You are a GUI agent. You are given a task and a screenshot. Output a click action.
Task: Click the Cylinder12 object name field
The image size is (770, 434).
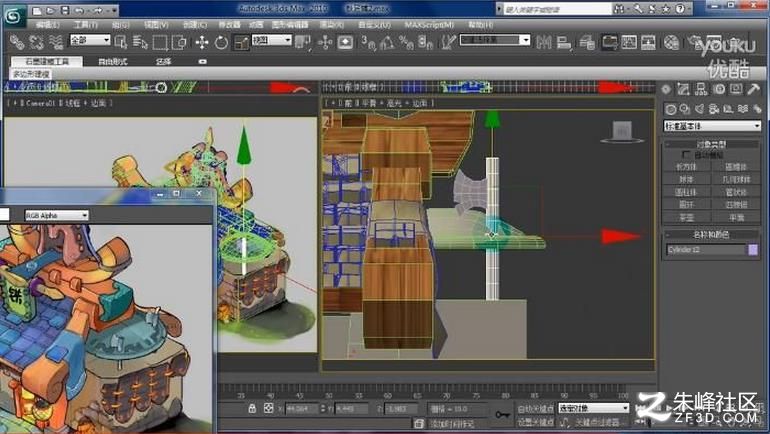tap(706, 250)
